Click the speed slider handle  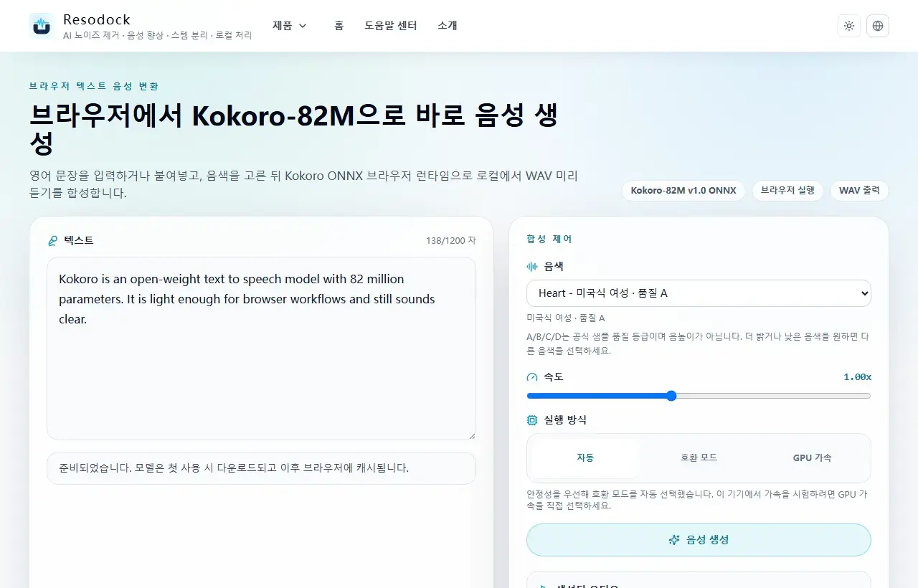671,396
